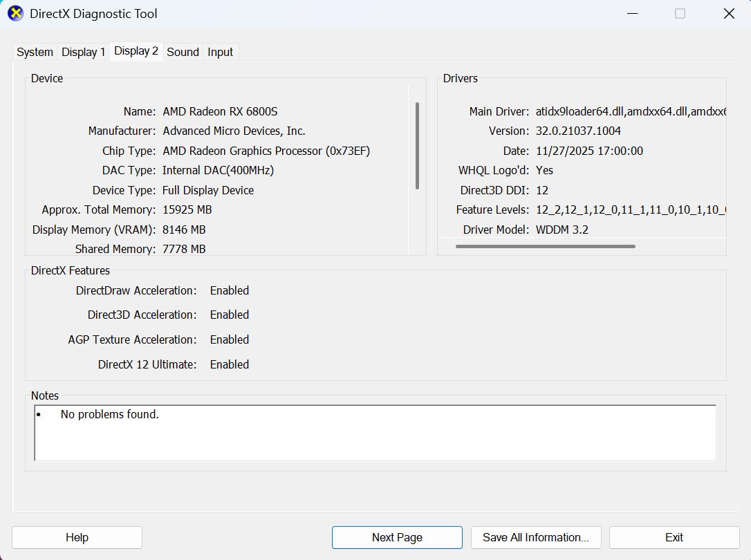Click the Drivers panel horizontal scrollbar
The image size is (751, 560).
point(545,246)
